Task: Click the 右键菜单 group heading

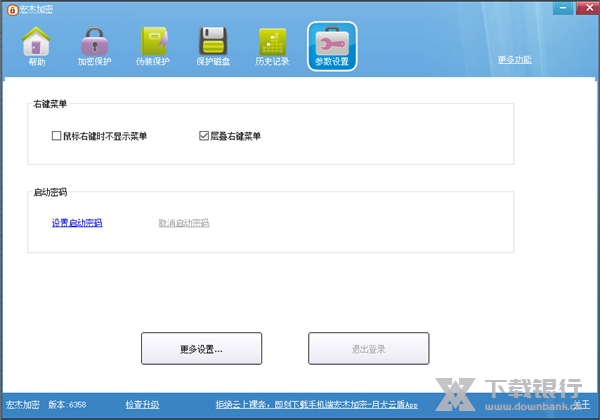Action: (50, 104)
